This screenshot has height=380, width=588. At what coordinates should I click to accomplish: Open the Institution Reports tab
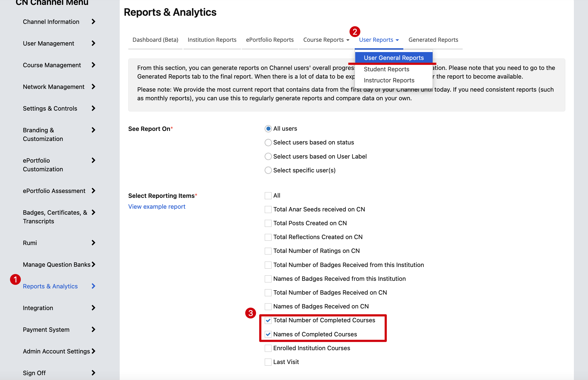coord(212,40)
